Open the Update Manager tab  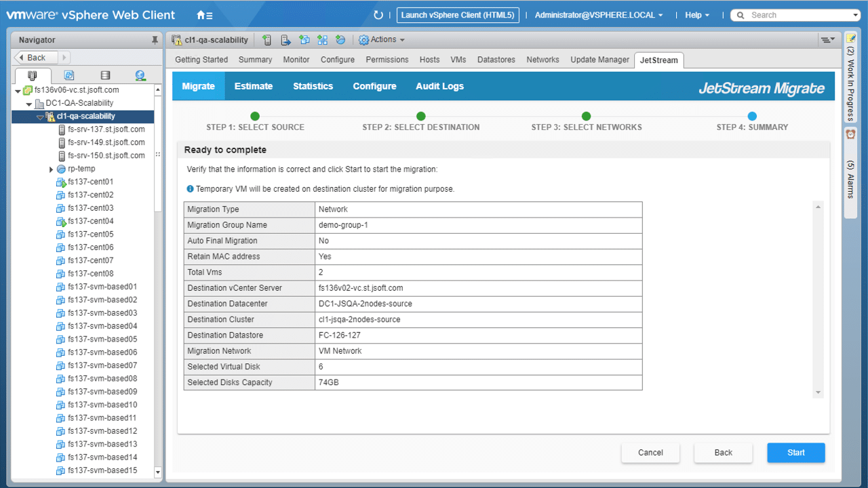(x=600, y=60)
